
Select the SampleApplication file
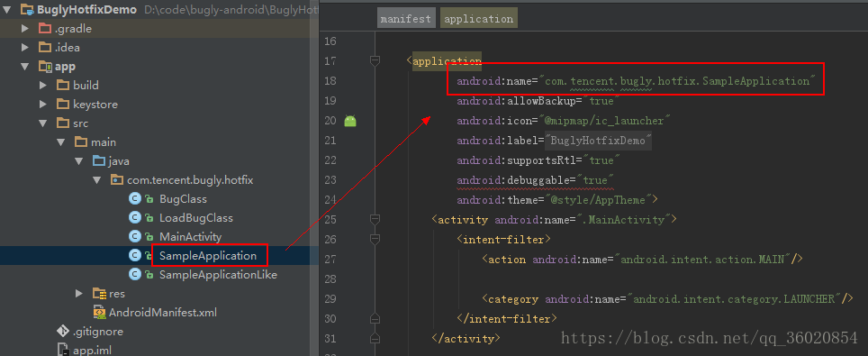click(208, 256)
